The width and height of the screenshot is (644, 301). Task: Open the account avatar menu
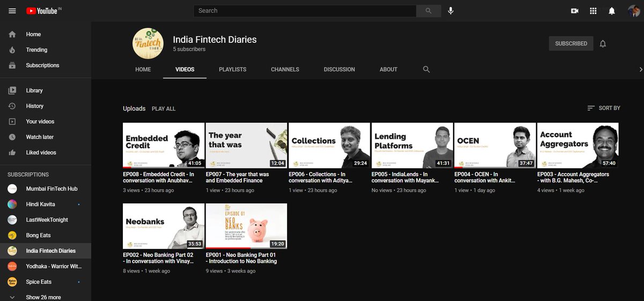[634, 11]
